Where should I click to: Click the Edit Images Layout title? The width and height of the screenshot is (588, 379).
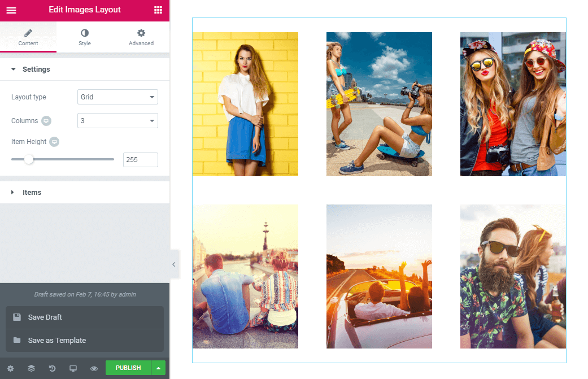coord(85,10)
